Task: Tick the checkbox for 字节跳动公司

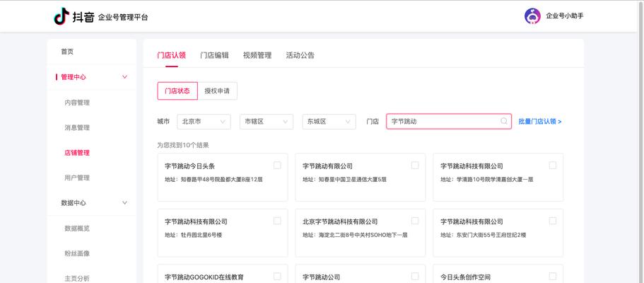Action: pyautogui.click(x=415, y=277)
